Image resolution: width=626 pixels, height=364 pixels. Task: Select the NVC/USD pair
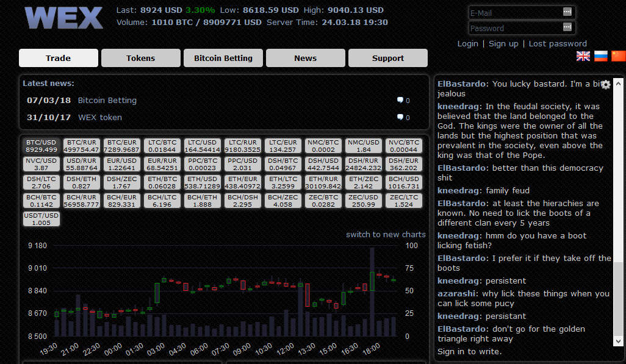click(41, 164)
